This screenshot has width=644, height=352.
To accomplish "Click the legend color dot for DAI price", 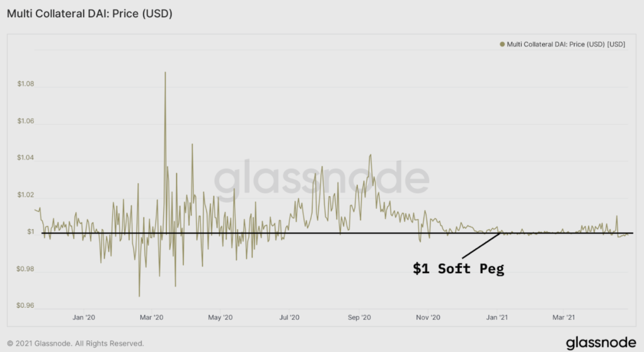I will pos(502,44).
